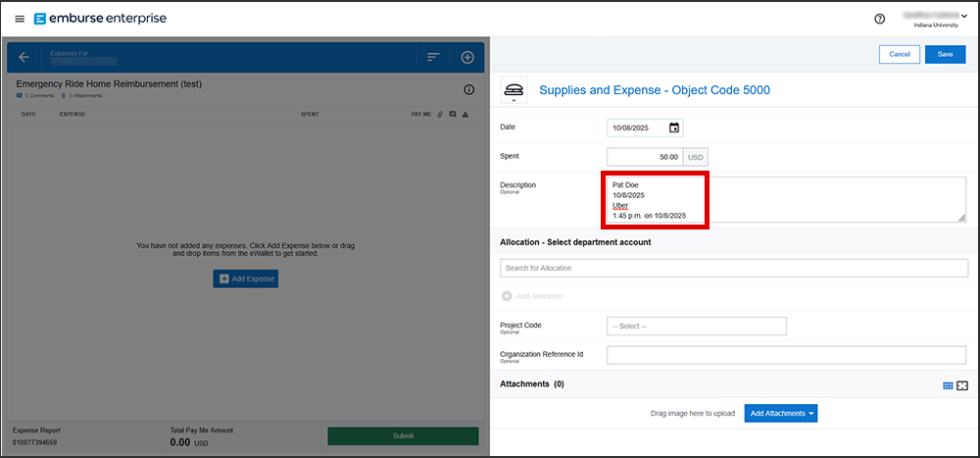Click the comments column icon

[452, 115]
